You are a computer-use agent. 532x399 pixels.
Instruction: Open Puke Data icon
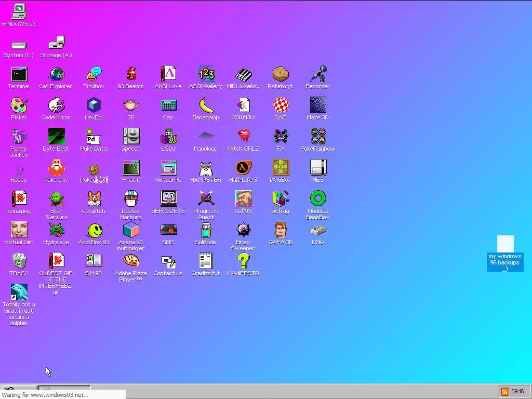click(94, 137)
